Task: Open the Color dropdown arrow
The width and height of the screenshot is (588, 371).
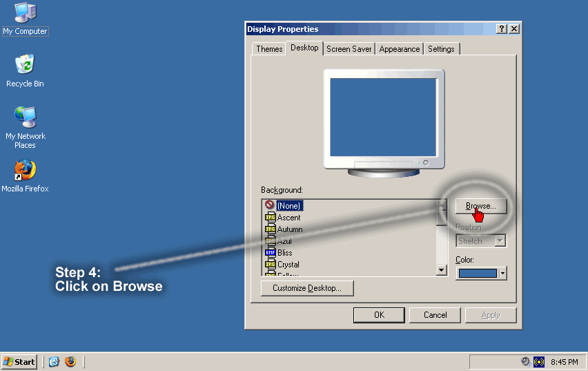Action: (502, 274)
